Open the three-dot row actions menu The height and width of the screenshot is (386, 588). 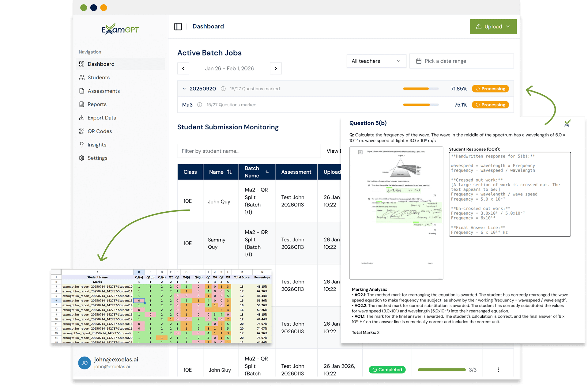coord(498,370)
